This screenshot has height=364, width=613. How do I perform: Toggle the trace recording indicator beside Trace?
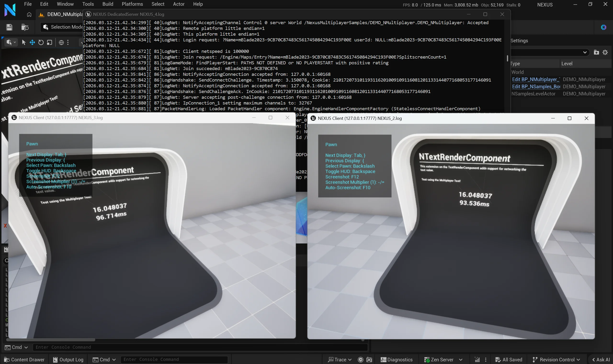pos(360,360)
